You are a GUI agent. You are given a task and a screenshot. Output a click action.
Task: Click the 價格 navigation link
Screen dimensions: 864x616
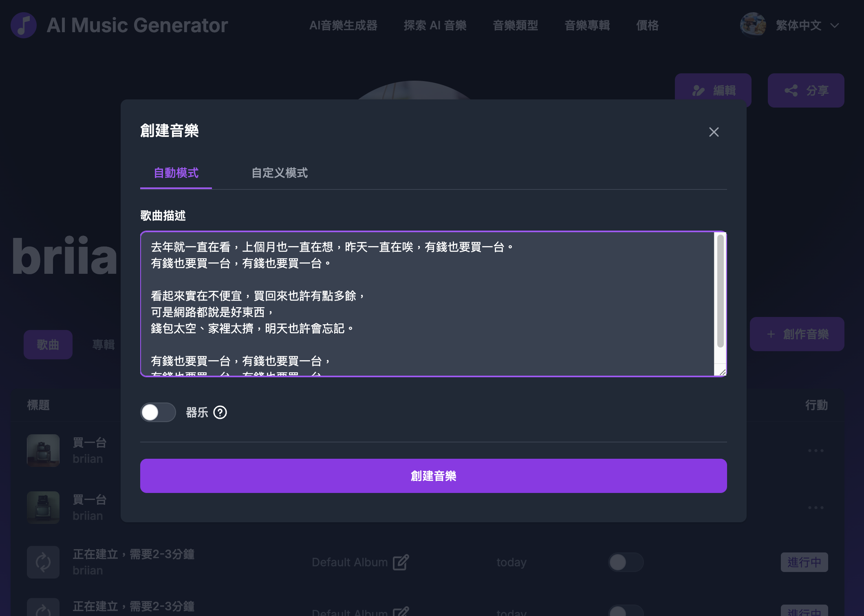tap(647, 25)
